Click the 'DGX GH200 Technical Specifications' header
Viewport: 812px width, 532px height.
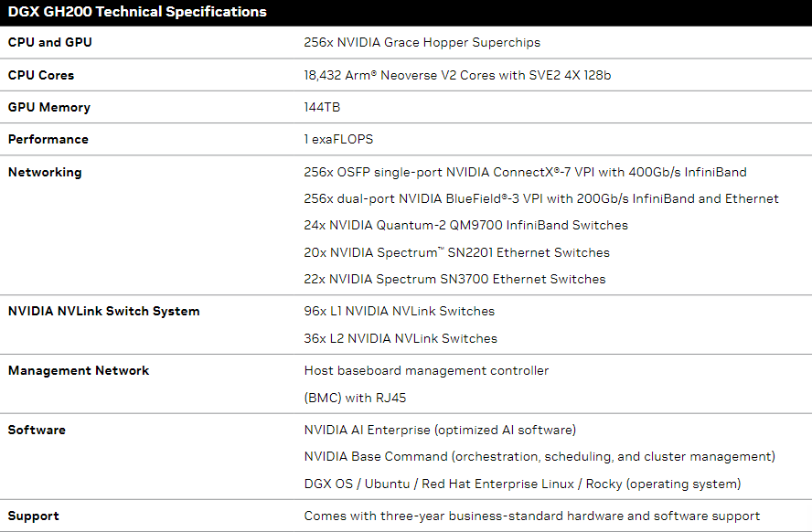(x=137, y=12)
